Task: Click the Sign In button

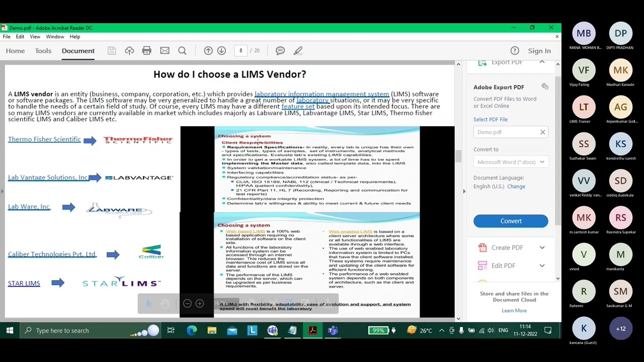Action: pos(539,51)
